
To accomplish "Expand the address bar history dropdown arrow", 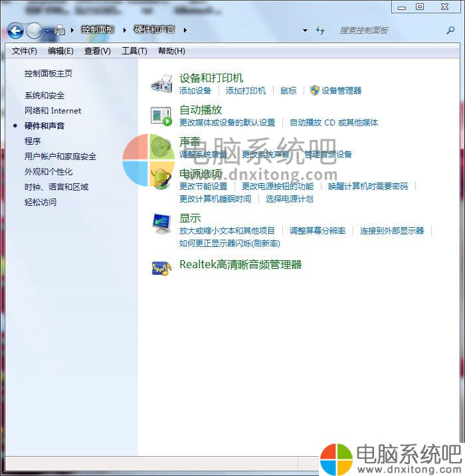I will [x=305, y=31].
